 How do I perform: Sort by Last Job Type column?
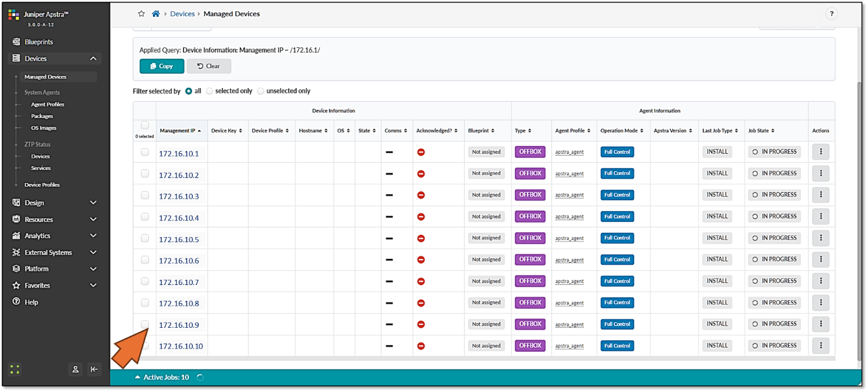(x=719, y=131)
